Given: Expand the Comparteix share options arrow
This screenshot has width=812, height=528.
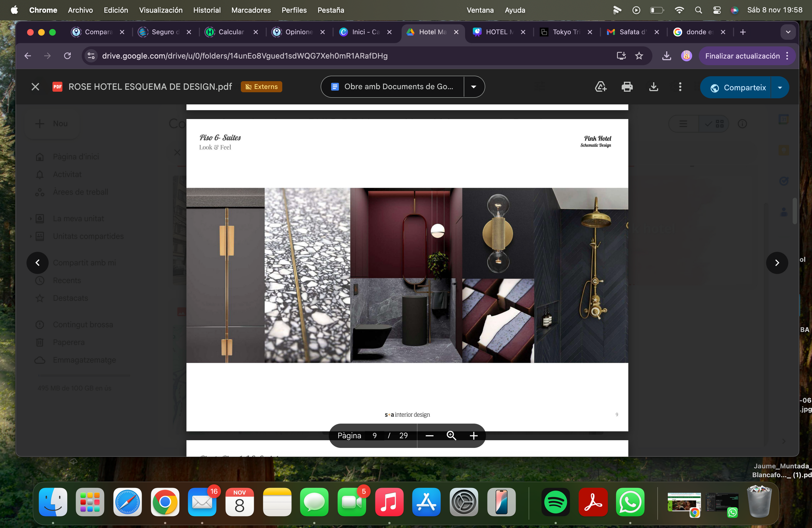Looking at the screenshot, I should pos(780,88).
